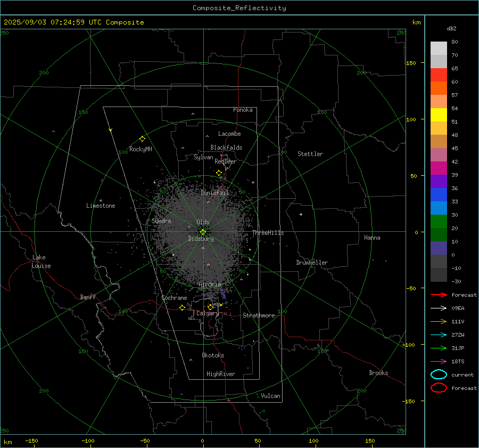Click the 80 dBZ scale value
This screenshot has height=448, width=479.
click(x=455, y=42)
